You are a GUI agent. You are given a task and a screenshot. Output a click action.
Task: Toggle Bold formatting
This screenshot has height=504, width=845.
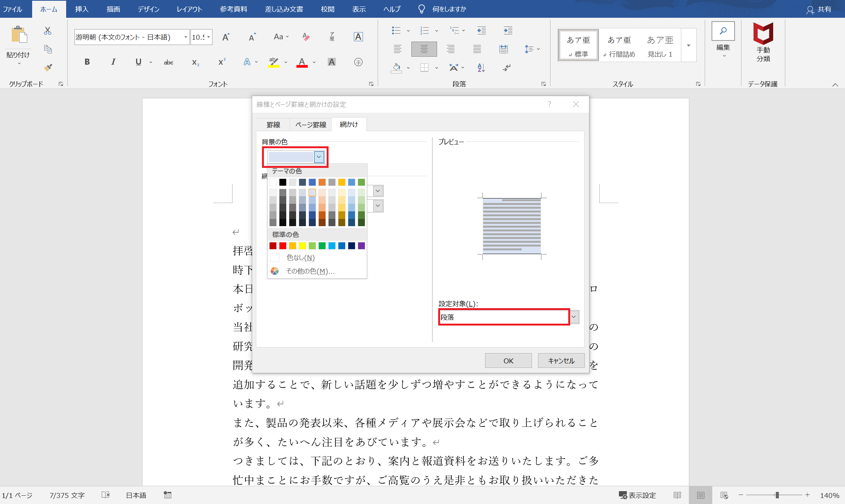tap(87, 62)
